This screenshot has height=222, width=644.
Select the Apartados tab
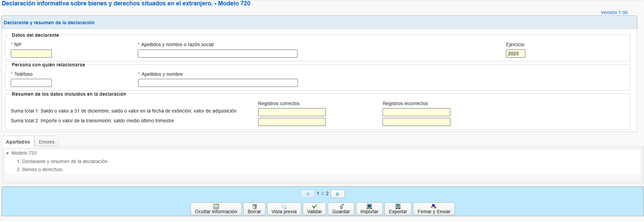pyautogui.click(x=18, y=142)
